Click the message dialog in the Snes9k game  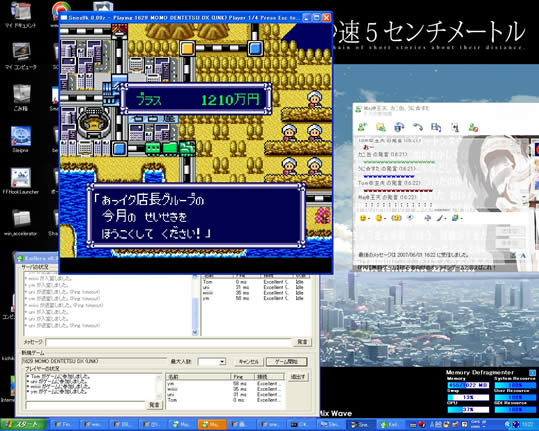tap(196, 216)
